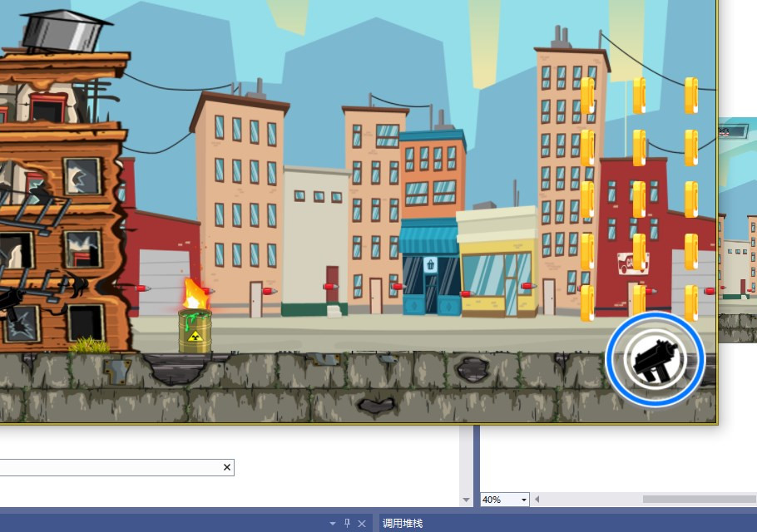The image size is (757, 532).
Task: Collect the top coin in the rightmost column
Action: click(690, 96)
